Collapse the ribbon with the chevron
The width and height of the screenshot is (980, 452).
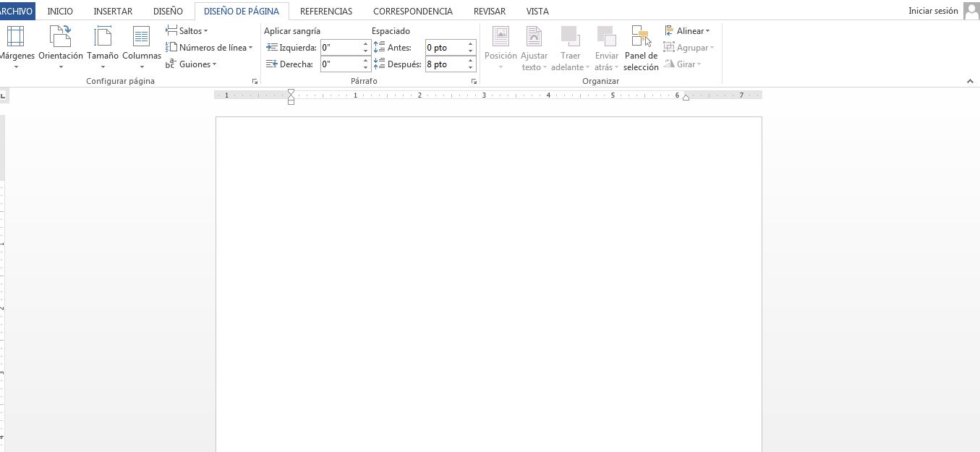click(970, 82)
